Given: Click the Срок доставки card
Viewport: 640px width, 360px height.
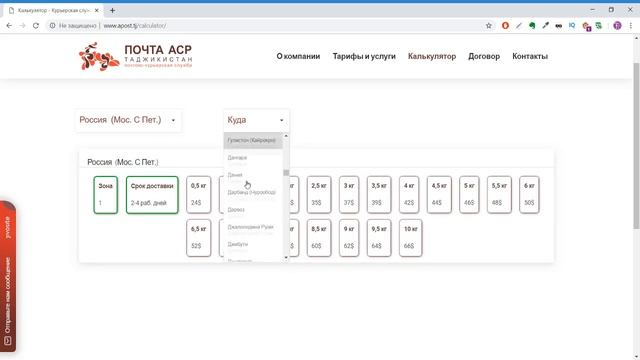Looking at the screenshot, I should click(x=152, y=195).
